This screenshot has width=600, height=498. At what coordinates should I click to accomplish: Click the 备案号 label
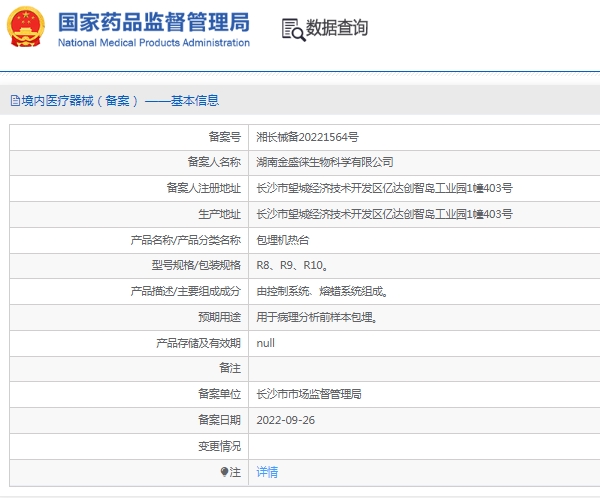coord(225,137)
